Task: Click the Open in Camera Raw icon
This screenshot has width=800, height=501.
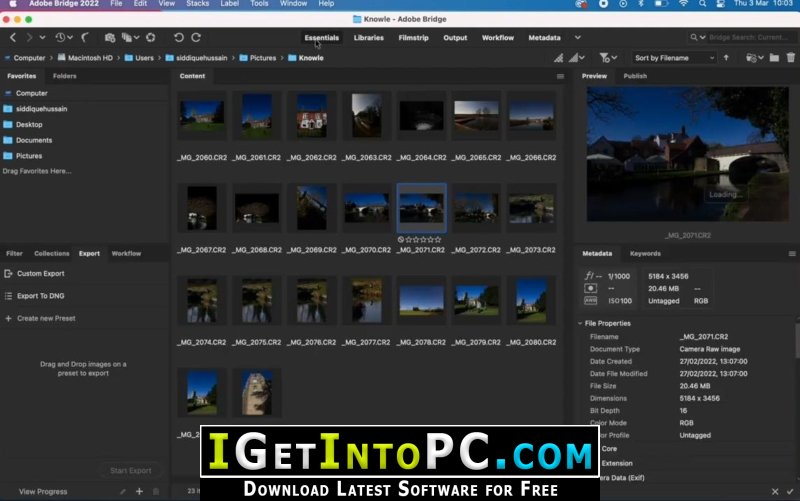Action: point(151,37)
